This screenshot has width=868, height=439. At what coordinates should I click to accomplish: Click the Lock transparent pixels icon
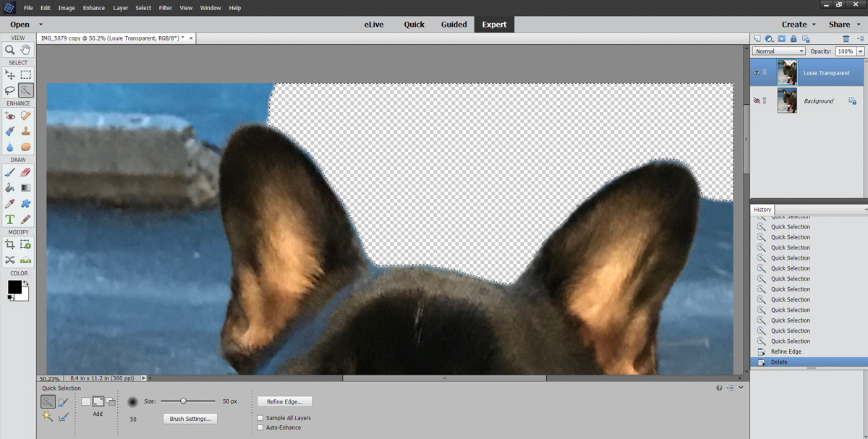806,39
